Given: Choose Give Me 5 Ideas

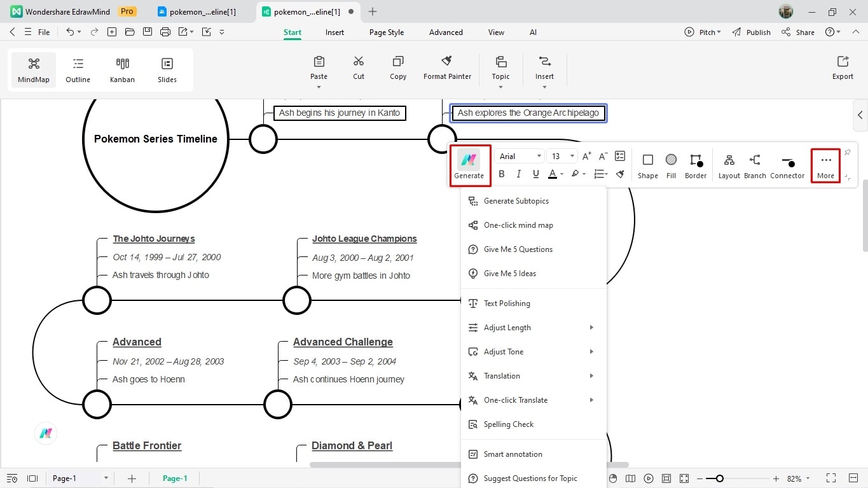Looking at the screenshot, I should (x=534, y=274).
